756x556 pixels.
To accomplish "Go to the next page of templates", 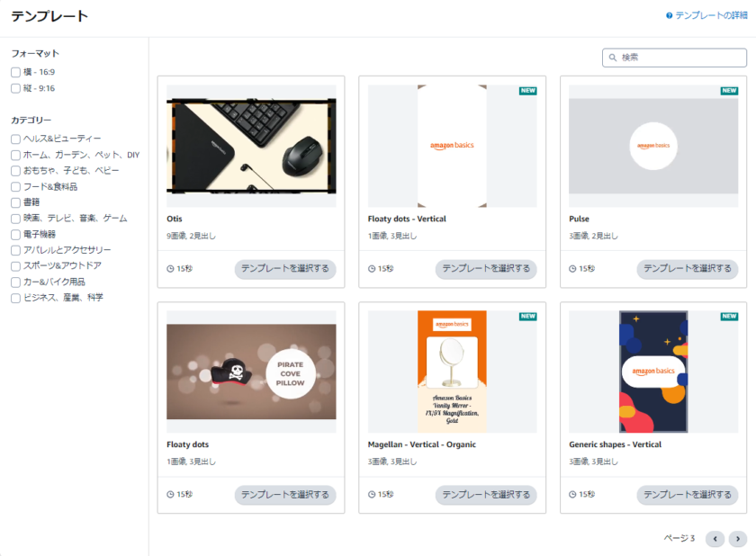I will (737, 539).
